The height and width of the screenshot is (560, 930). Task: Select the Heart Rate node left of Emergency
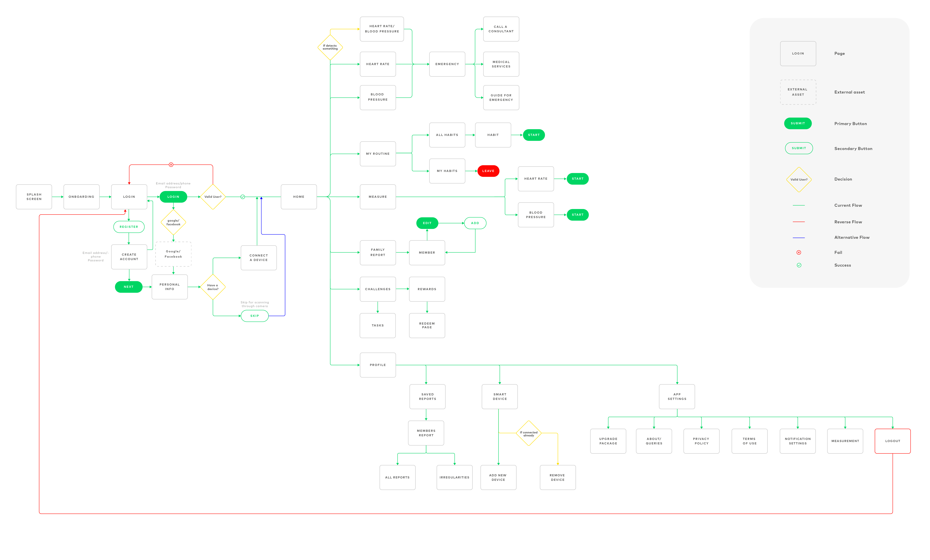click(378, 64)
